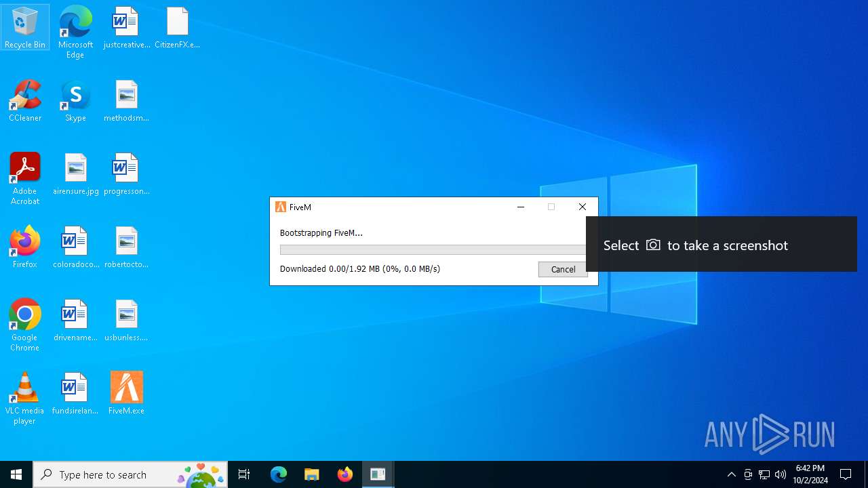
Task: Click the FiveM logo in the title bar
Action: click(281, 207)
